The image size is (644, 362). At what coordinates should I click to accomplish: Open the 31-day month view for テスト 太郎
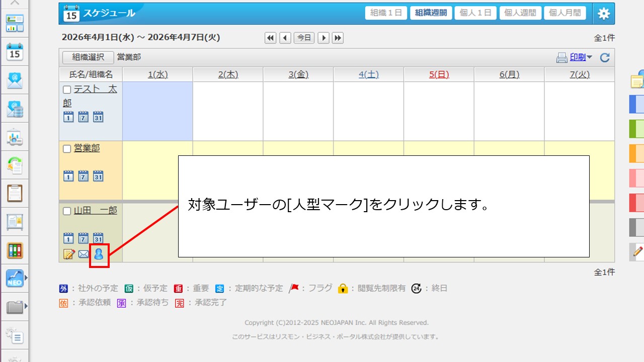[x=98, y=117]
